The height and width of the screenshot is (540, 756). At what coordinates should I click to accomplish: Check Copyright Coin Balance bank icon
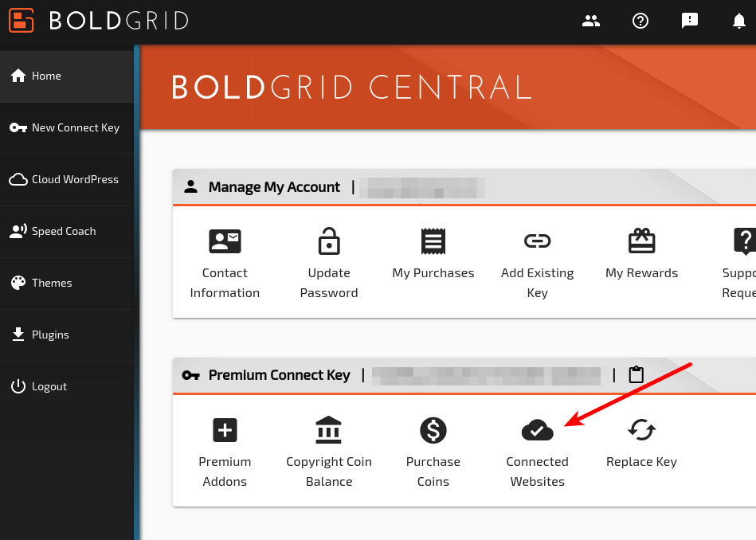pos(329,430)
